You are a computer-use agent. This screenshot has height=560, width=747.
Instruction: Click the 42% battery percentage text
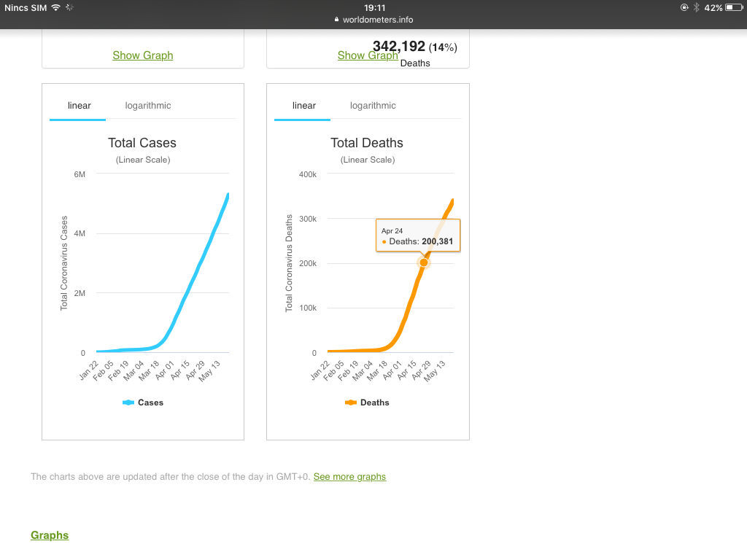click(713, 7)
